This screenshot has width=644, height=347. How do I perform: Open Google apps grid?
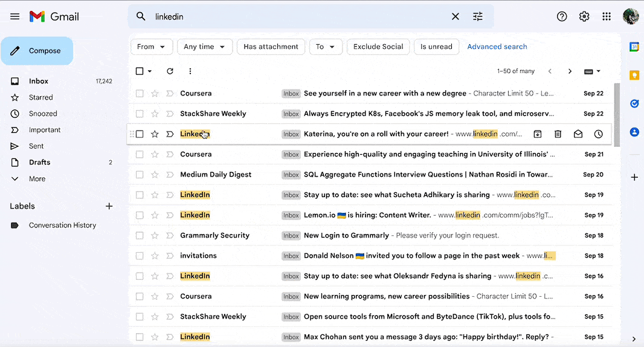tap(607, 17)
